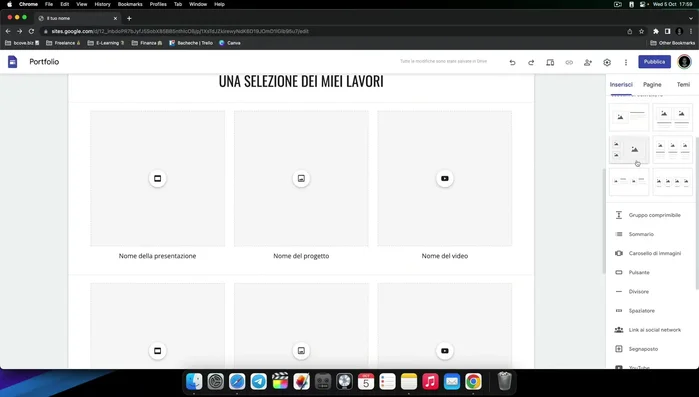Click the Google account avatar
The image size is (699, 397).
[x=684, y=62]
